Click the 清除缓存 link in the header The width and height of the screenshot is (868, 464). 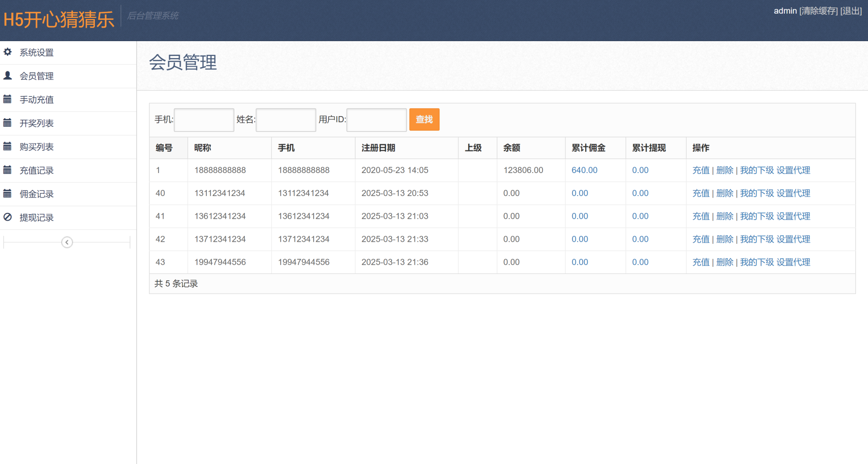click(818, 11)
